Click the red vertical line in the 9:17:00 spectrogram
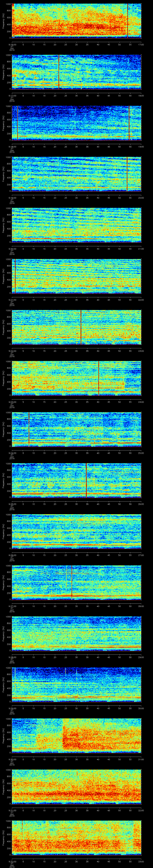 coord(59,72)
